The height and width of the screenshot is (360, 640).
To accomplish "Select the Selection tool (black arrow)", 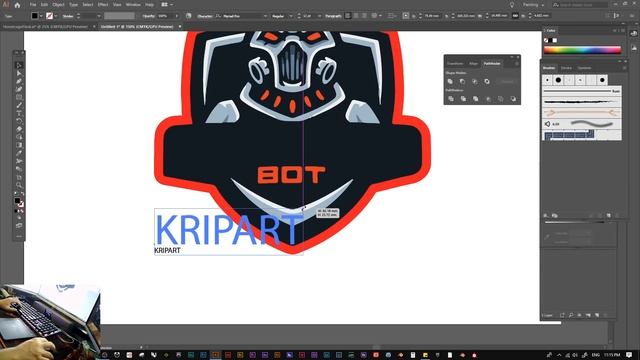I will point(19,65).
